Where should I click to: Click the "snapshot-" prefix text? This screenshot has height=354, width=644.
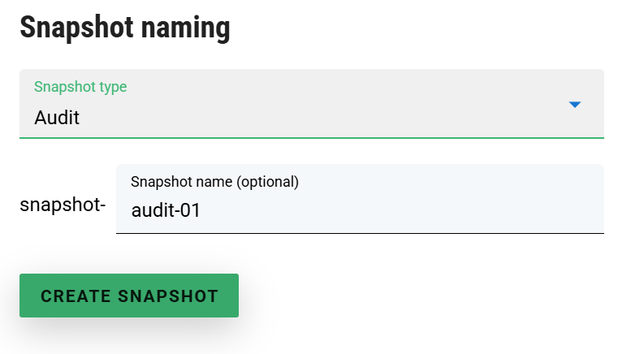(x=63, y=205)
